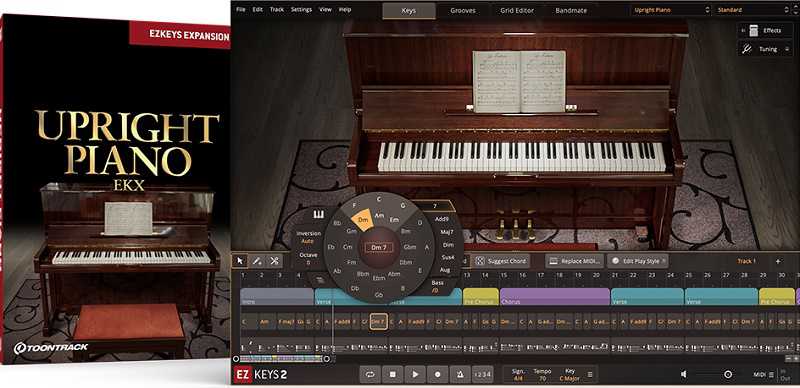
Task: Select C at top of chord wheel
Action: [379, 199]
